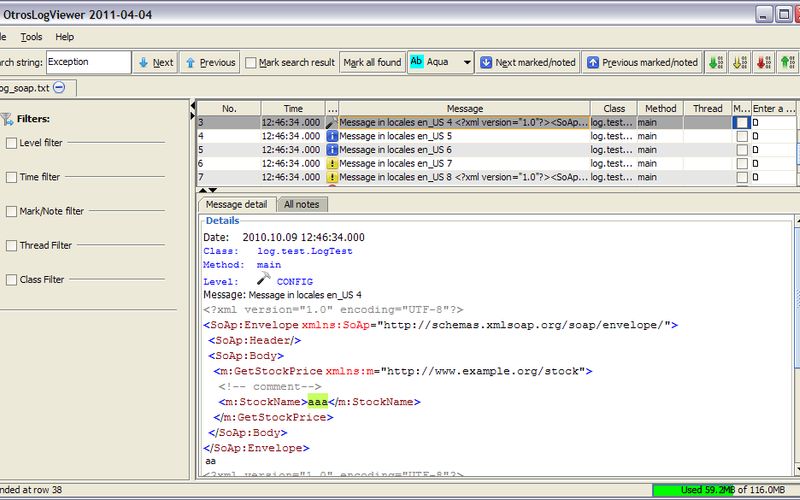The height and width of the screenshot is (500, 800).
Task: Enable the Level filter checkbox
Action: coord(11,143)
